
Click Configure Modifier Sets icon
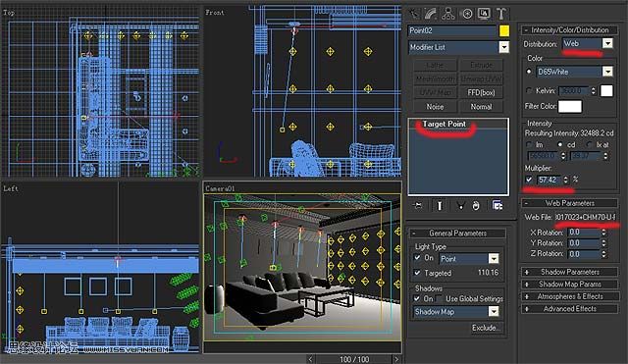497,205
